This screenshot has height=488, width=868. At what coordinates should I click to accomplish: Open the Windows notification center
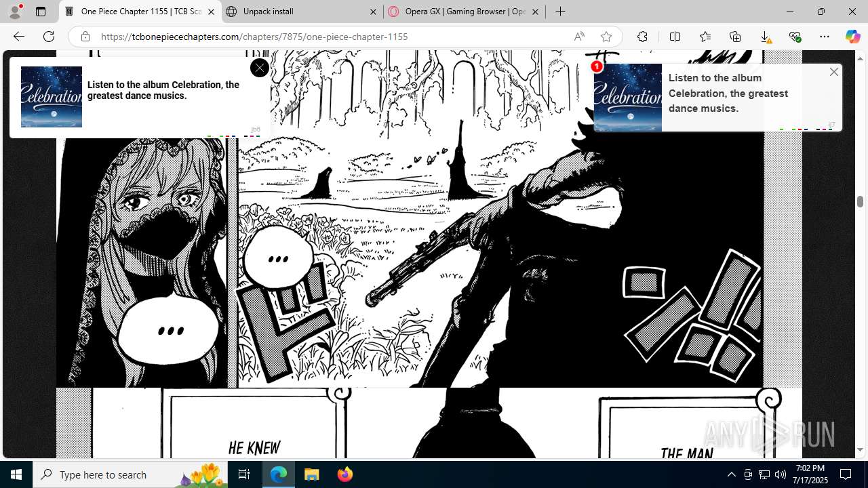pyautogui.click(x=846, y=474)
